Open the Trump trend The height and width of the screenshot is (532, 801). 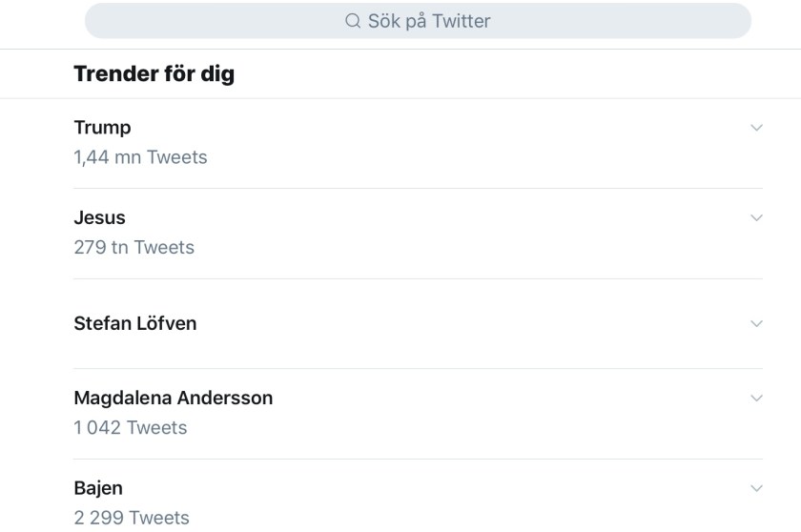(102, 128)
